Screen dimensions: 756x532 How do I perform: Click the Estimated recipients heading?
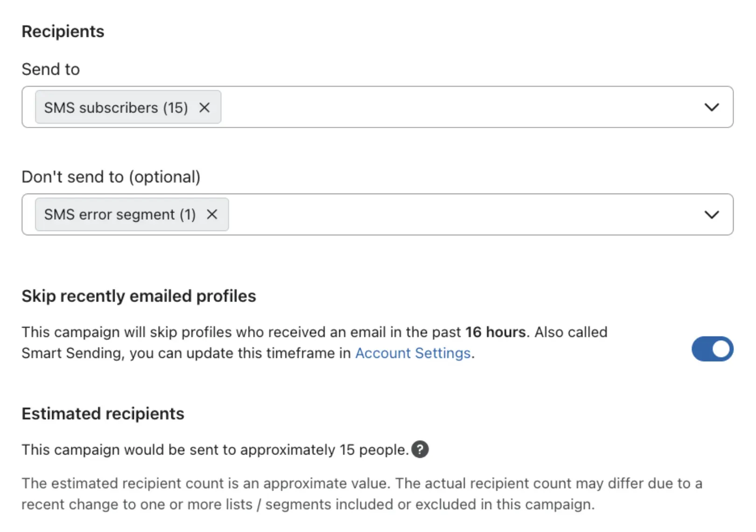pos(103,414)
